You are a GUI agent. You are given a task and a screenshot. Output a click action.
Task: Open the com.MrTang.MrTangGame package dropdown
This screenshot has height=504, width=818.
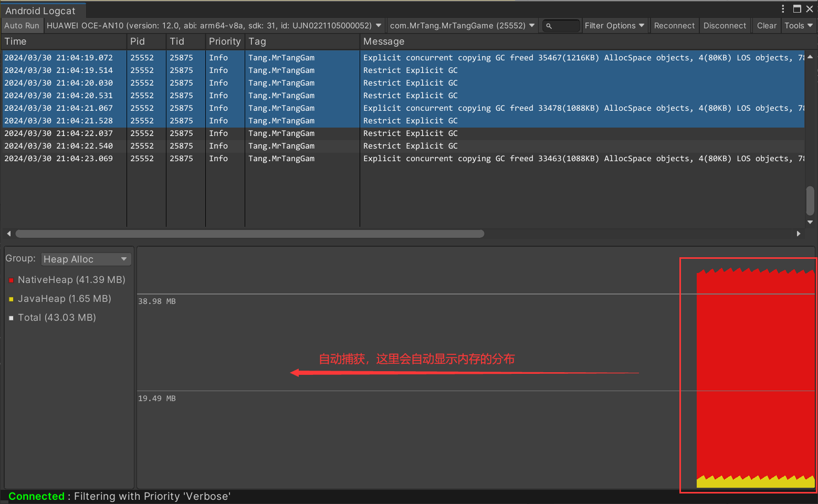pos(463,26)
